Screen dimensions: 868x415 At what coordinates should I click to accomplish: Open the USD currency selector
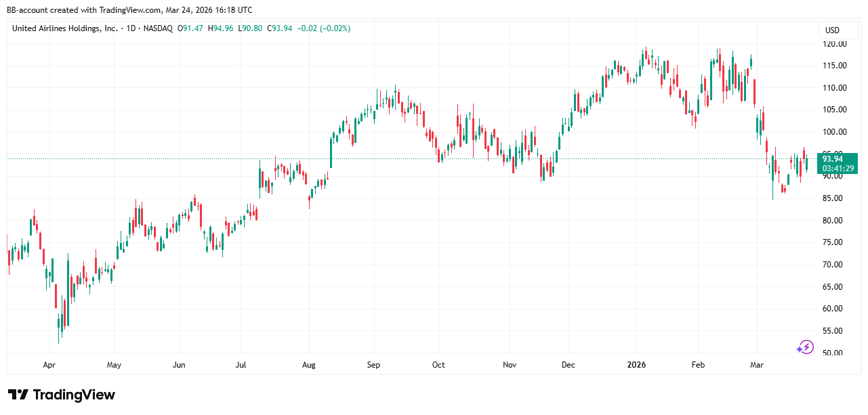coord(831,30)
